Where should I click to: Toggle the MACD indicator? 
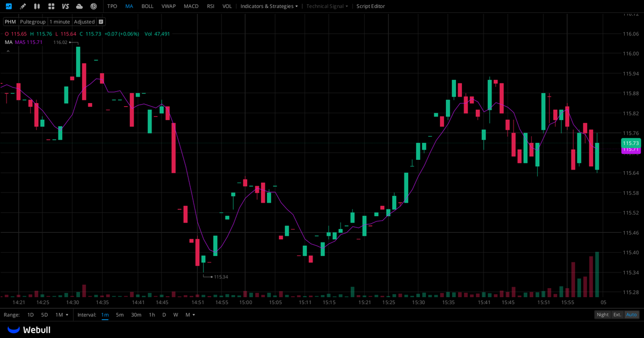coord(191,6)
